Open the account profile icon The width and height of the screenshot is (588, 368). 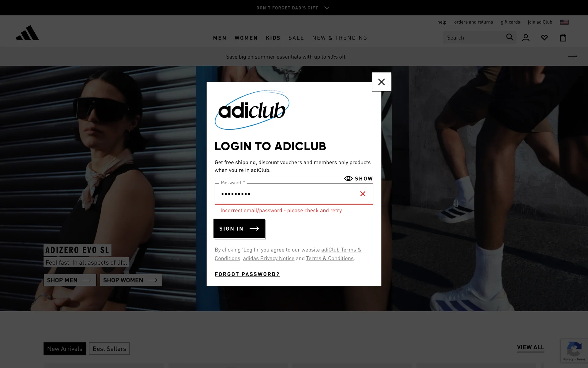(526, 38)
